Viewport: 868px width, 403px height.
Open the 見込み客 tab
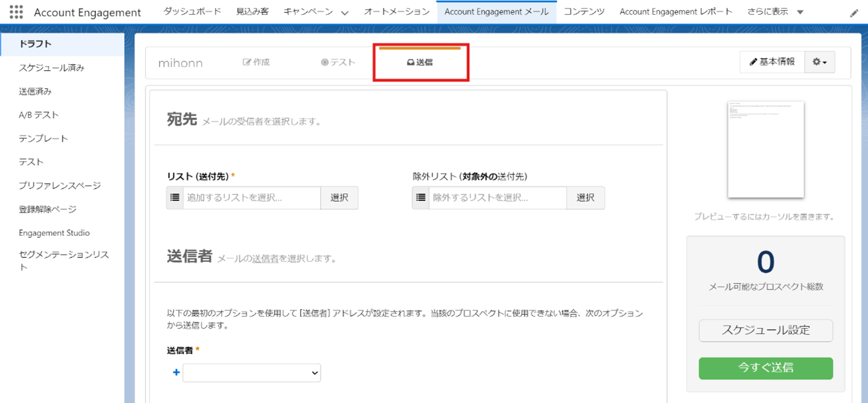253,11
